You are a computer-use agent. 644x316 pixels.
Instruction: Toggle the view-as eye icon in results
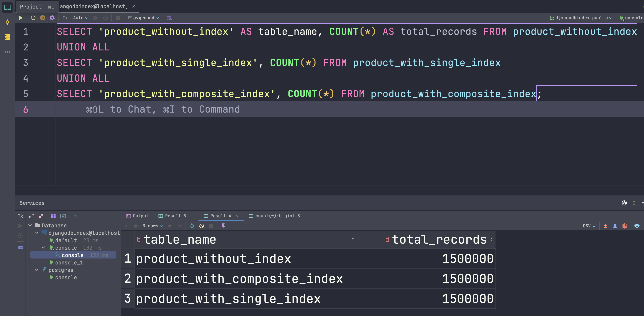[637, 226]
